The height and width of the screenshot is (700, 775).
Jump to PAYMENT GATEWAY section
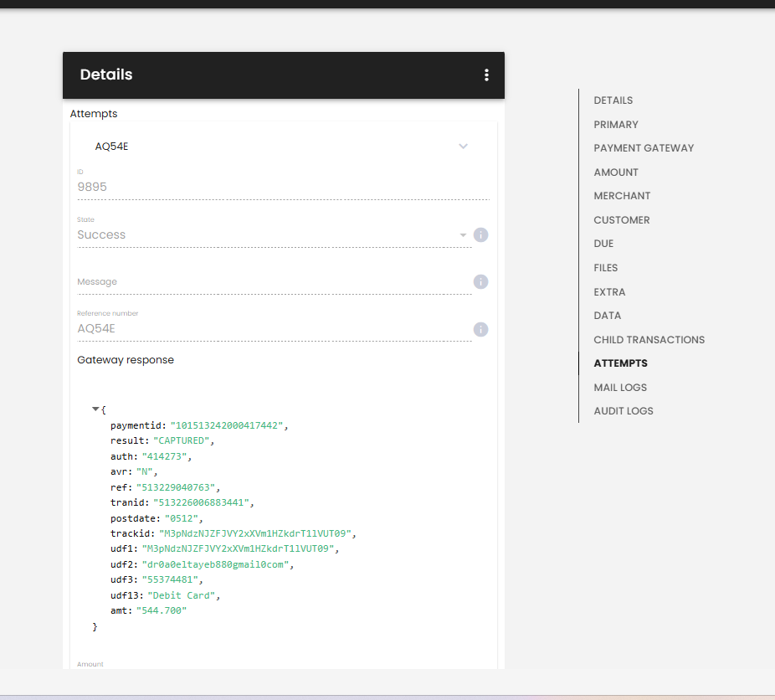click(x=644, y=148)
